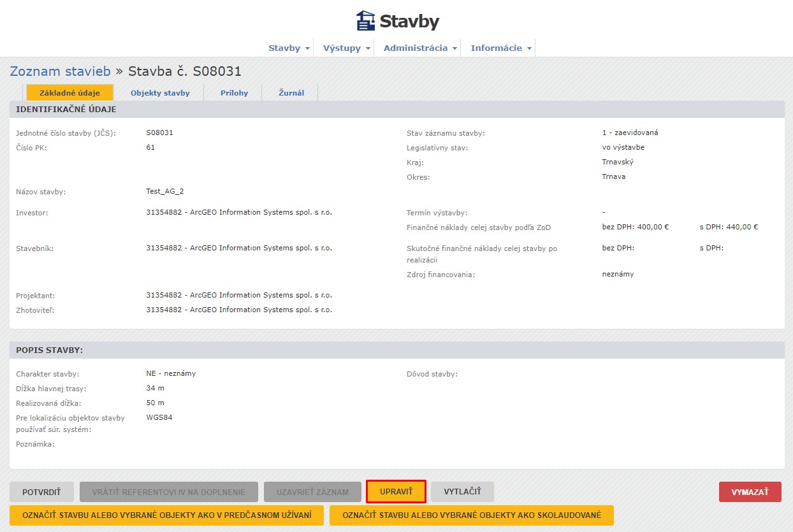793x532 pixels.
Task: Click the Vytlačiť button
Action: point(462,492)
